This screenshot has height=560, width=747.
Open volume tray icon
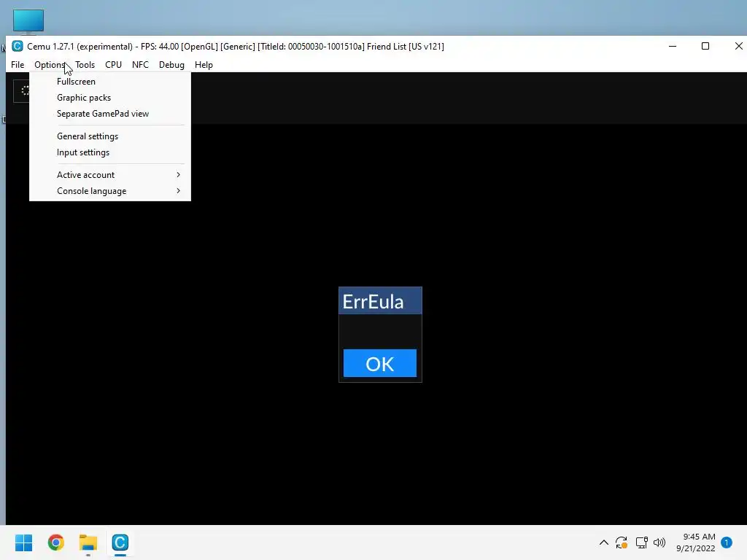pos(659,542)
